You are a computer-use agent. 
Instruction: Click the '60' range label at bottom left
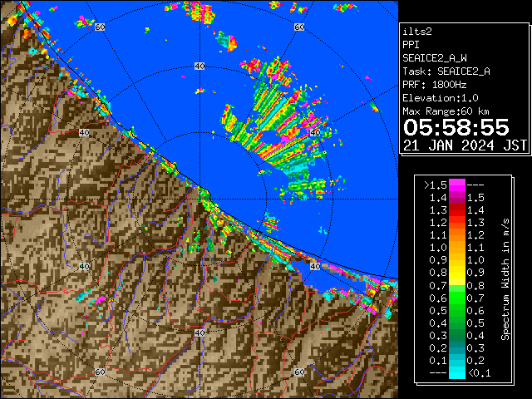tap(100, 372)
